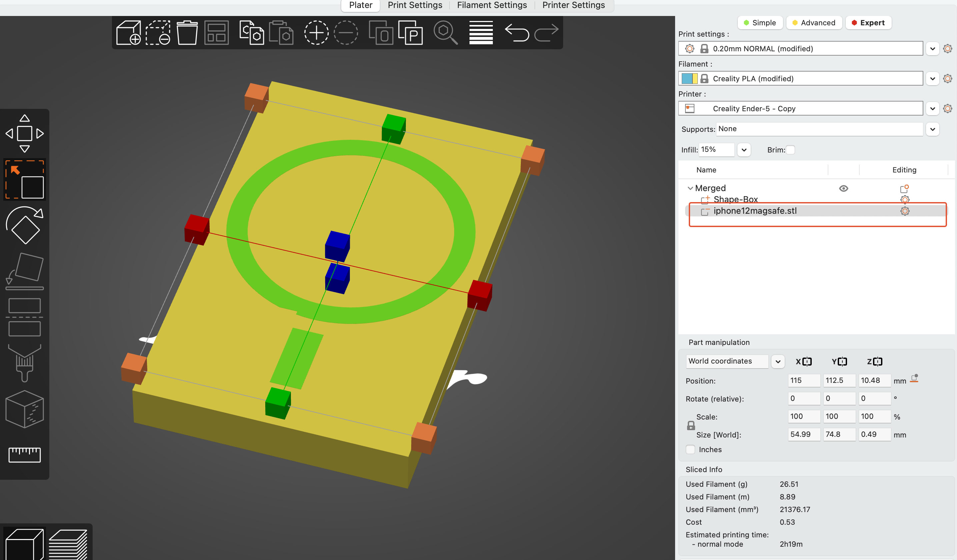Switch to 3D editor view
The width and height of the screenshot is (957, 560).
(25, 544)
